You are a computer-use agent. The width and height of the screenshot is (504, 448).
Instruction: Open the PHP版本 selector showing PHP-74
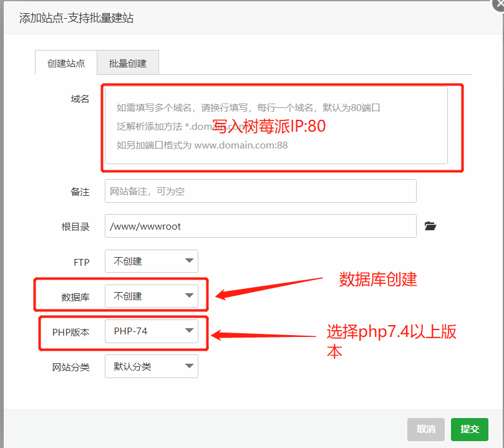152,331
